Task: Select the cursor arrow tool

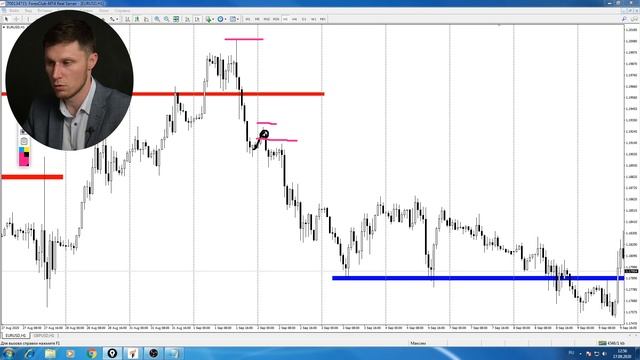Action: 6,19
